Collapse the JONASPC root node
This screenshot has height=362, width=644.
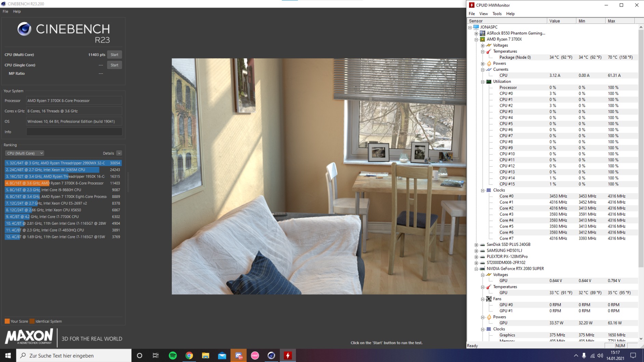470,27
